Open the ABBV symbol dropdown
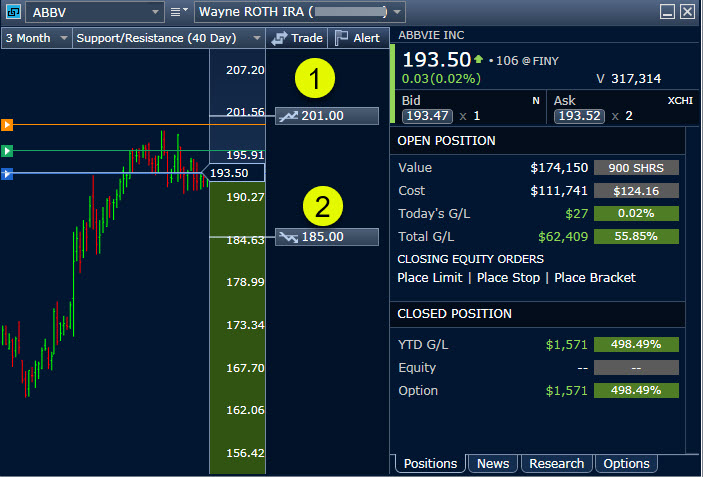Screen dimensions: 703x477 [94, 12]
